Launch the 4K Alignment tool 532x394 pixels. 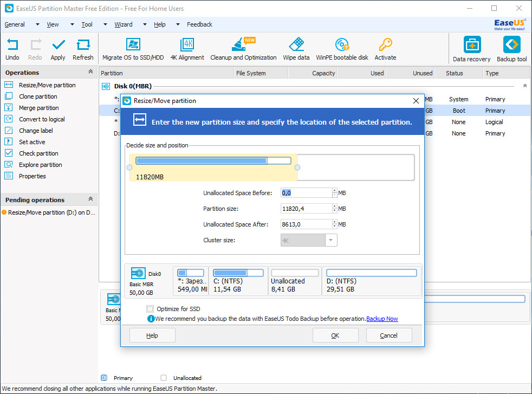coord(187,46)
